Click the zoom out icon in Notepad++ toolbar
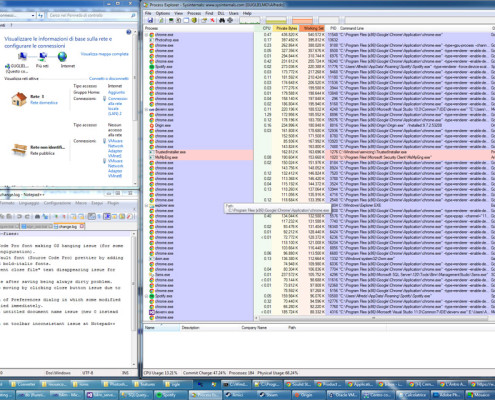 (64, 217)
